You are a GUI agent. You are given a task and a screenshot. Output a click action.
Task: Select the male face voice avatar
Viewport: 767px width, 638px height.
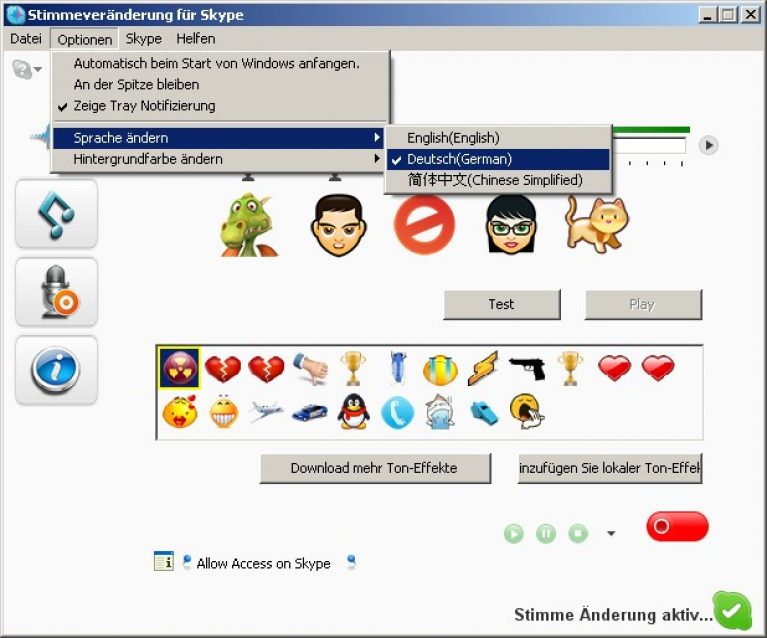(338, 225)
